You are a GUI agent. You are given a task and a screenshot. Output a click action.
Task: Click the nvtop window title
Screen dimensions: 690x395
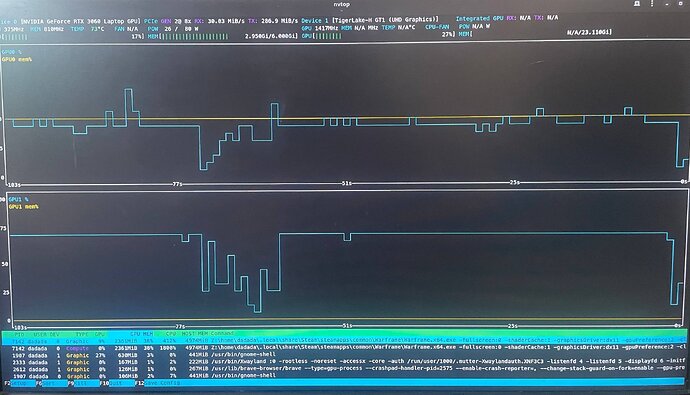coord(341,4)
